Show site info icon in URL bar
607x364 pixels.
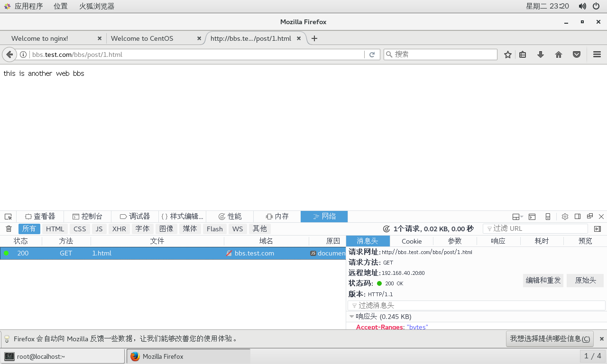pos(23,55)
